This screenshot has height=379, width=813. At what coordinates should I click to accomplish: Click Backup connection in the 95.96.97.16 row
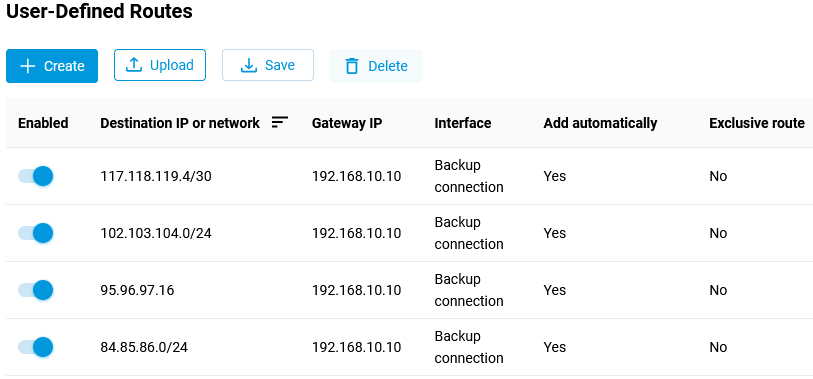click(x=469, y=290)
